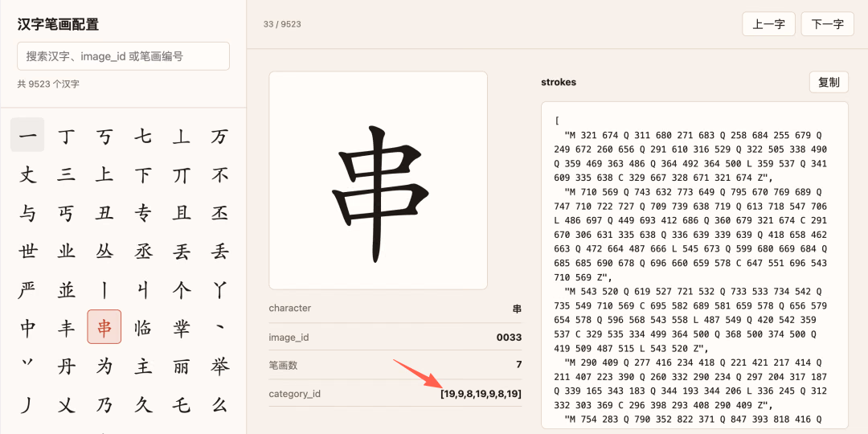Open character 万 in the grid
The image size is (868, 434).
click(x=219, y=134)
